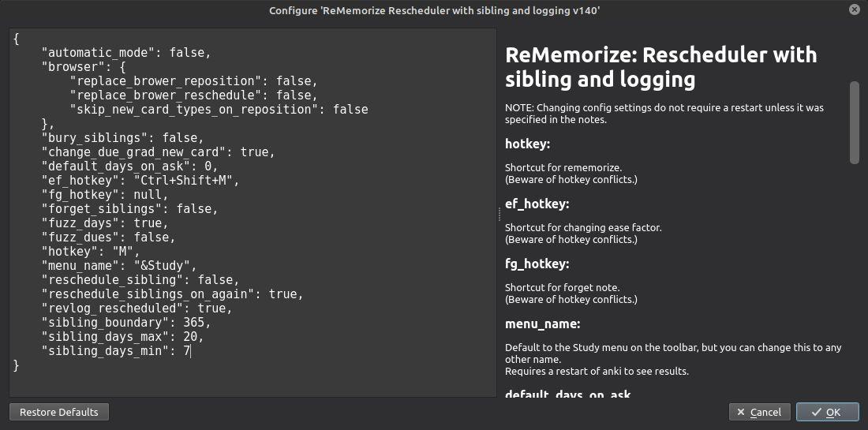Click the documentation panel scrollbar
Screen dimensions: 868x430
click(854, 122)
